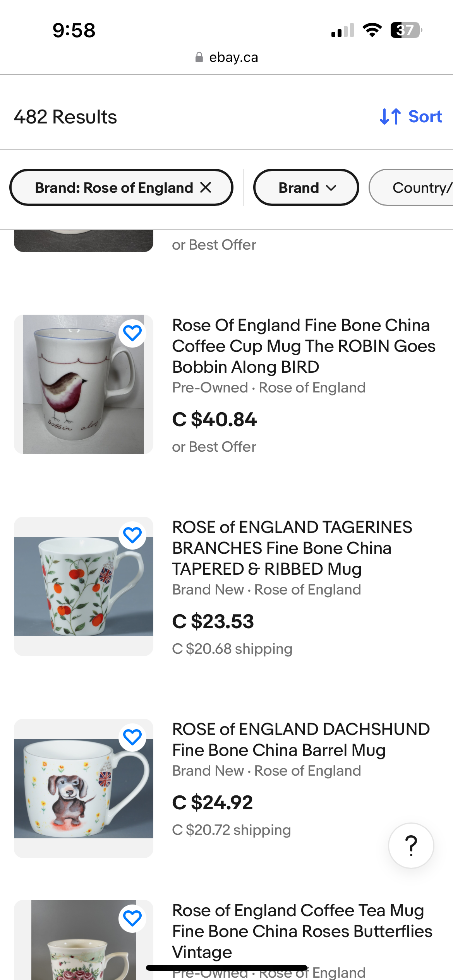Image resolution: width=453 pixels, height=980 pixels.
Task: Open the help question mark button
Action: [x=411, y=846]
